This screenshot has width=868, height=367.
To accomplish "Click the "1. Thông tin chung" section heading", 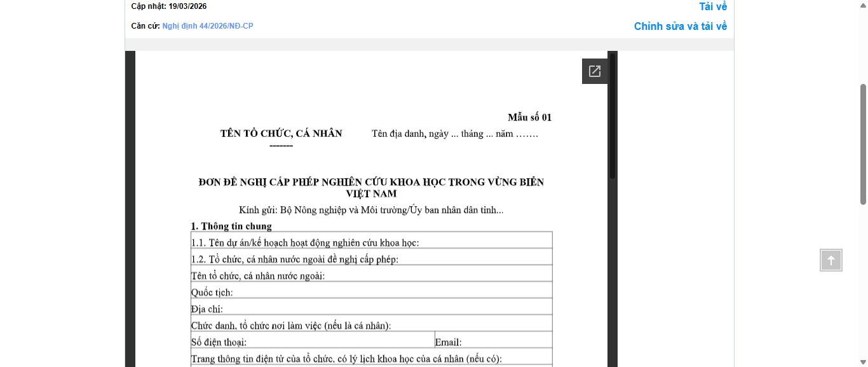I will coord(231,226).
